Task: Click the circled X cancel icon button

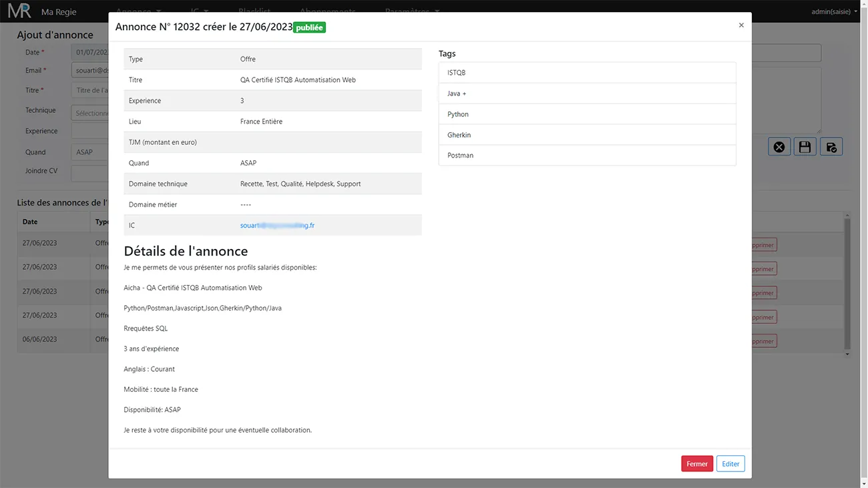Action: [779, 147]
